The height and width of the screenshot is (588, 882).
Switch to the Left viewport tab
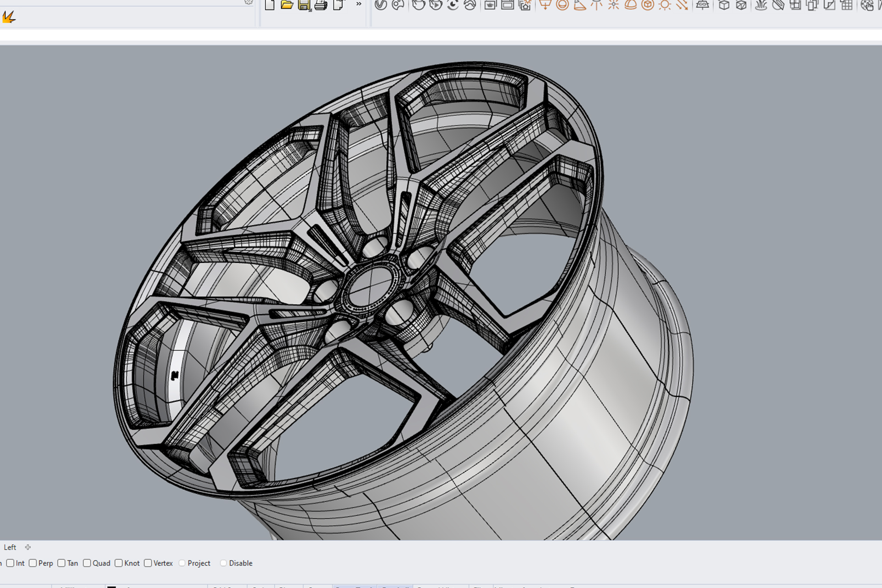(10, 547)
